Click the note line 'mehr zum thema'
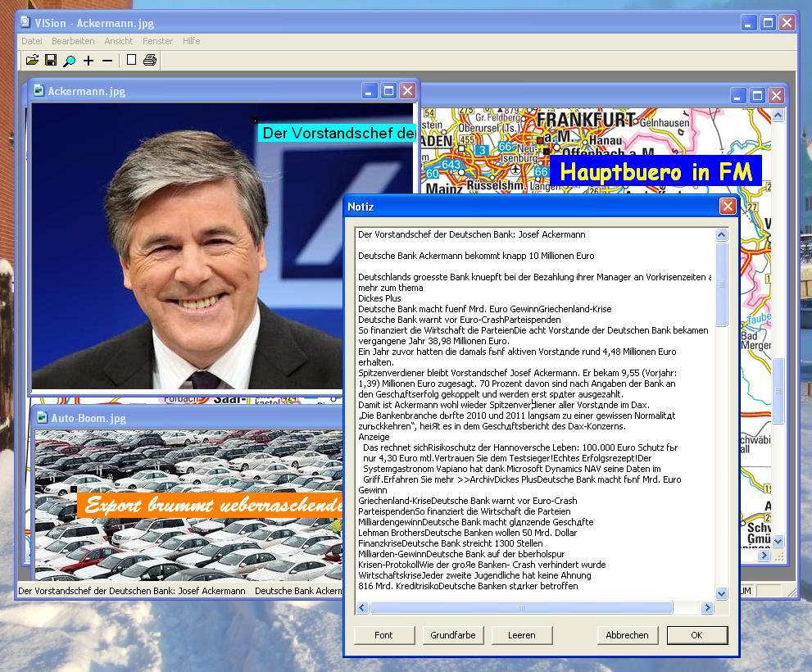Screen dimensions: 812x672 (391, 288)
